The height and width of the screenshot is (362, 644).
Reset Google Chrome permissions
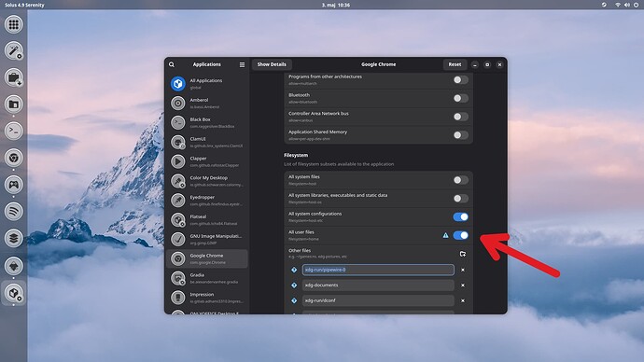click(x=455, y=64)
